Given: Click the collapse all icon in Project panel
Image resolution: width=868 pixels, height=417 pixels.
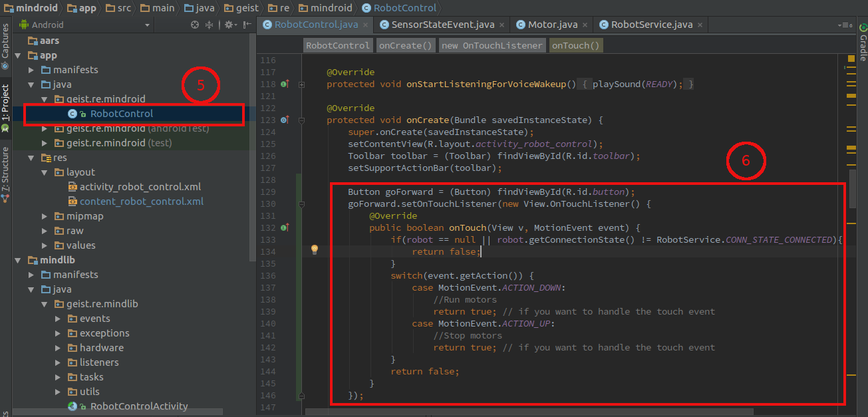Looking at the screenshot, I should (x=210, y=25).
